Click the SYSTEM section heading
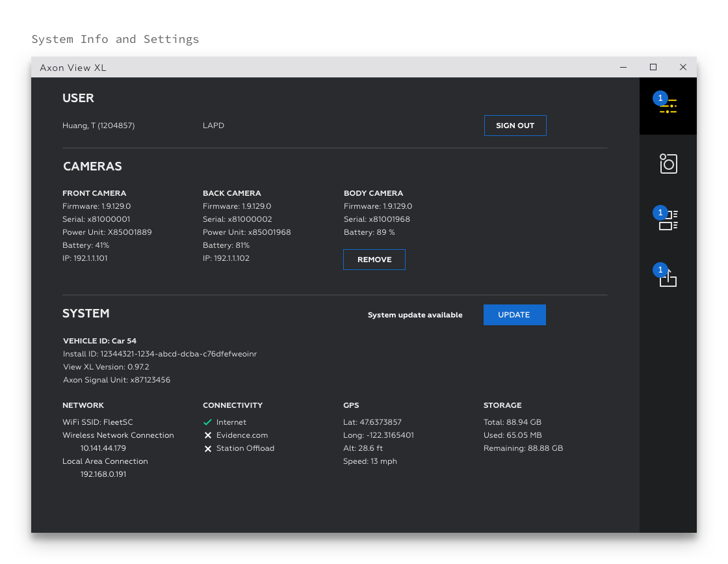Viewport: 728px width, 564px height. 86,314
